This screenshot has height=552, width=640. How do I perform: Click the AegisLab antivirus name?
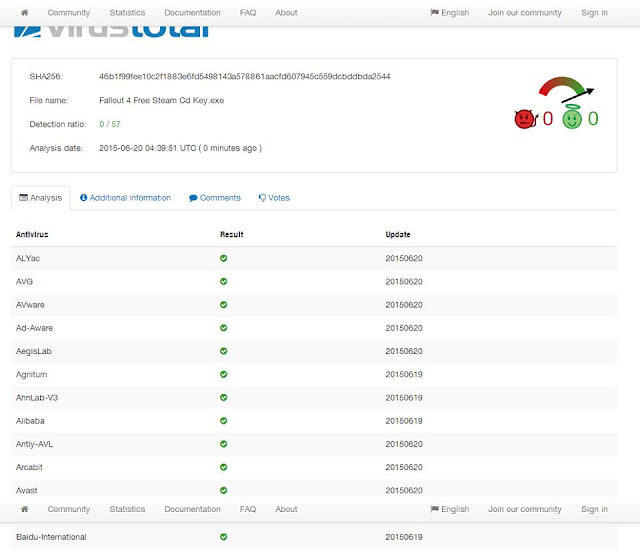click(33, 351)
